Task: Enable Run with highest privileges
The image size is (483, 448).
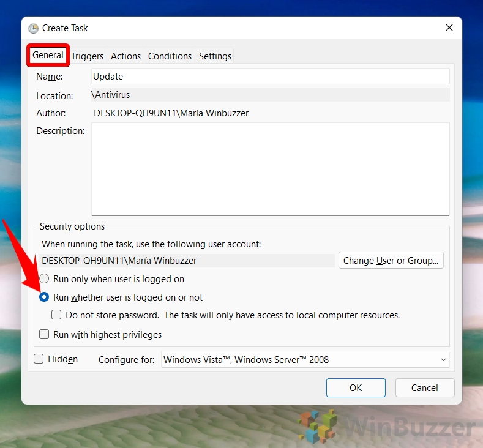Action: coord(44,334)
